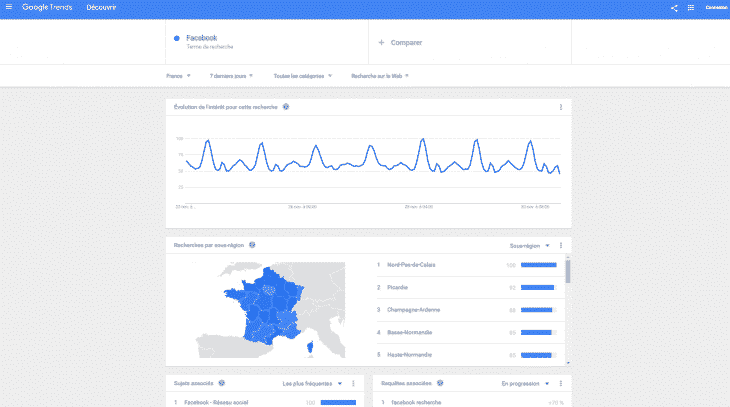This screenshot has height=407, width=730.
Task: Open the 7 derniers jours dropdown
Action: coord(231,76)
